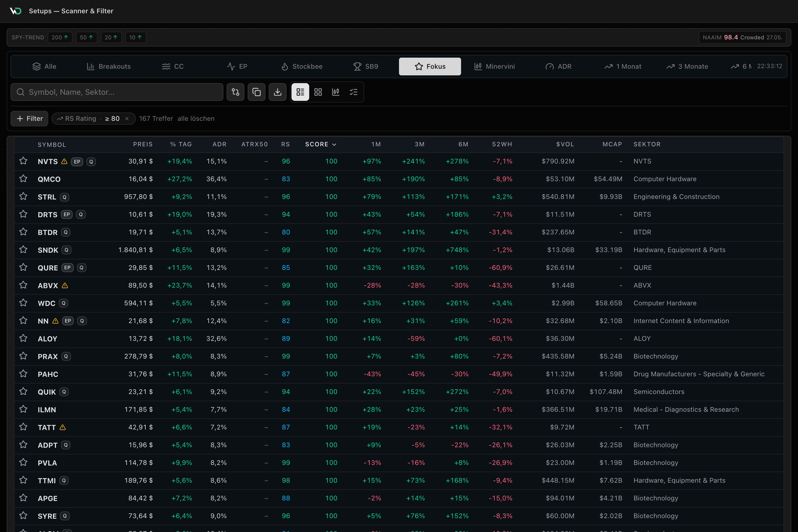Switch to checklist view icon
Screen dimensions: 798x532
click(x=354, y=92)
